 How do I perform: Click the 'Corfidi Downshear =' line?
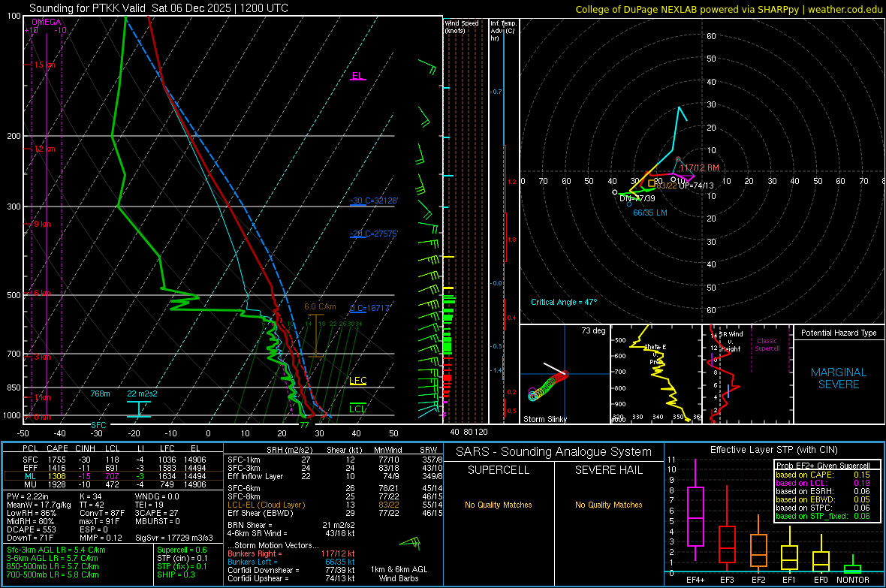click(291, 570)
